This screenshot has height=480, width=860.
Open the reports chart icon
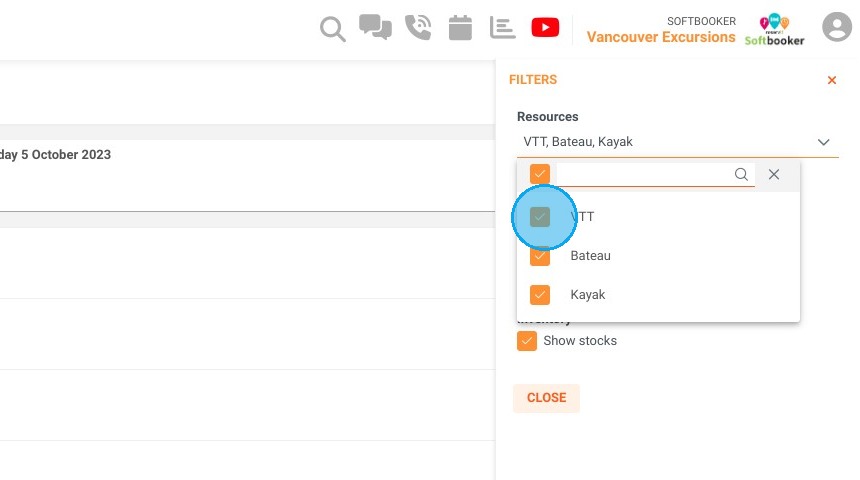tap(502, 27)
